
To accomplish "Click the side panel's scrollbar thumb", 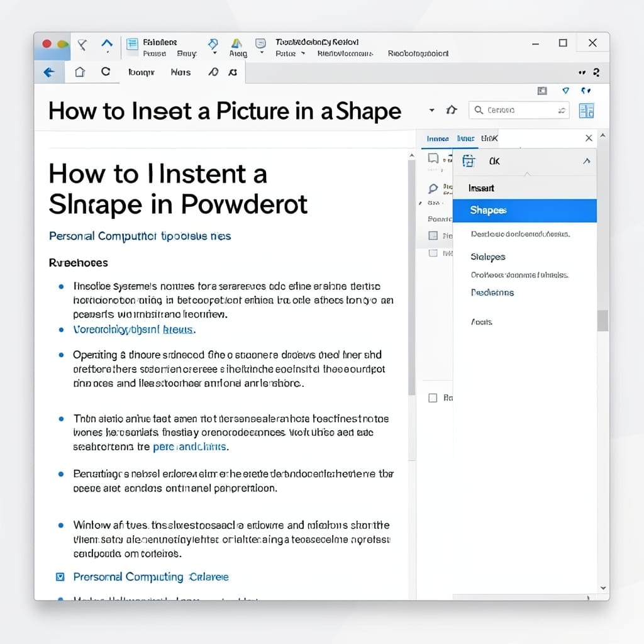I will tap(602, 320).
